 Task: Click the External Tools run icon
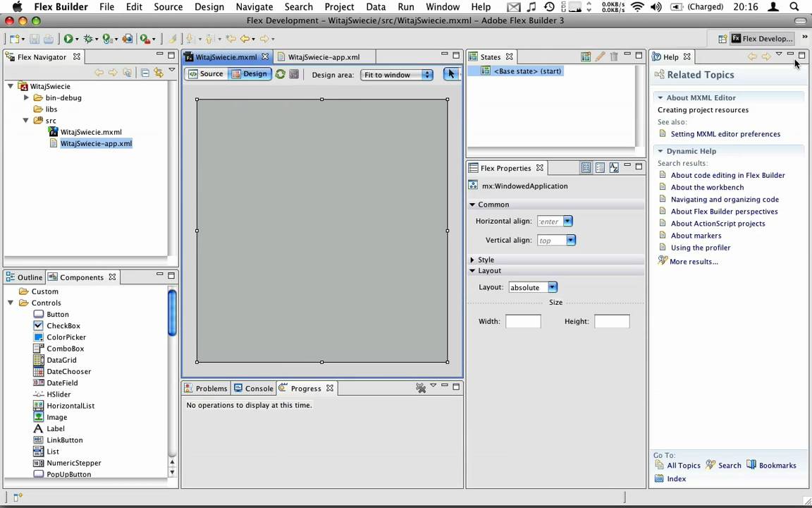click(145, 39)
